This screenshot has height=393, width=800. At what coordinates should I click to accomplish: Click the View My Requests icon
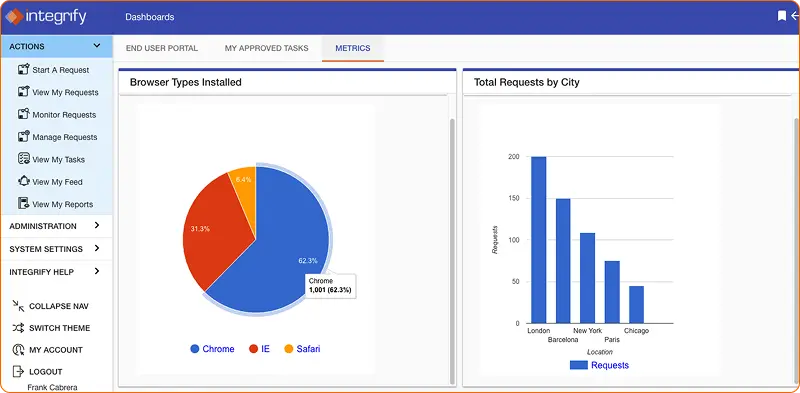pyautogui.click(x=23, y=91)
